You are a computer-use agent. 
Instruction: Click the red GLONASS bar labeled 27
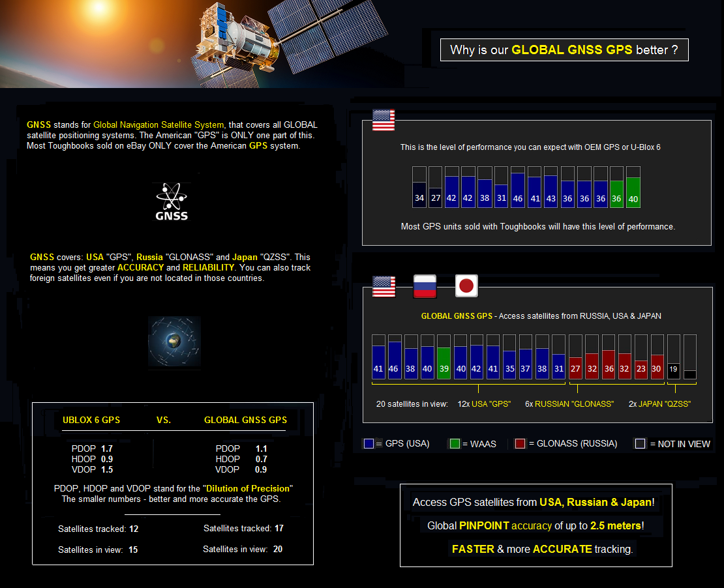point(575,357)
